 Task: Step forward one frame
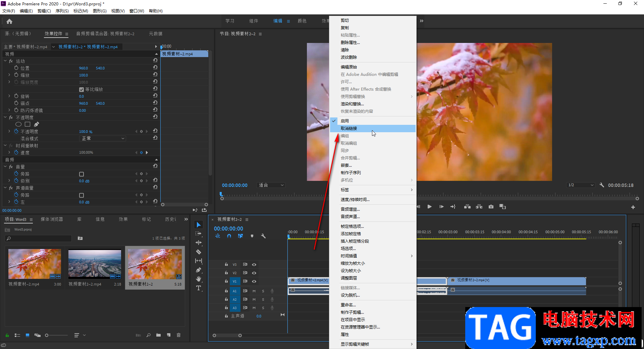[441, 207]
